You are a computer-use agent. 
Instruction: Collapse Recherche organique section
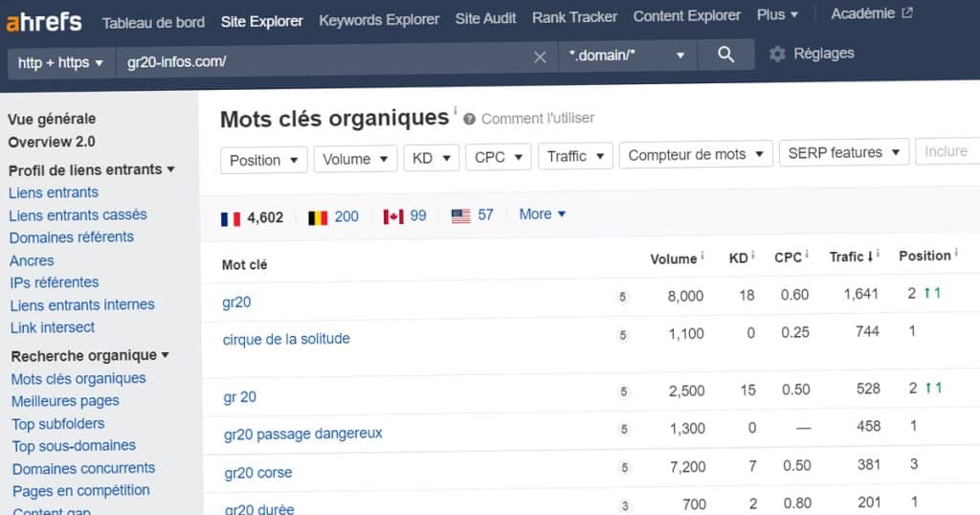tap(90, 356)
